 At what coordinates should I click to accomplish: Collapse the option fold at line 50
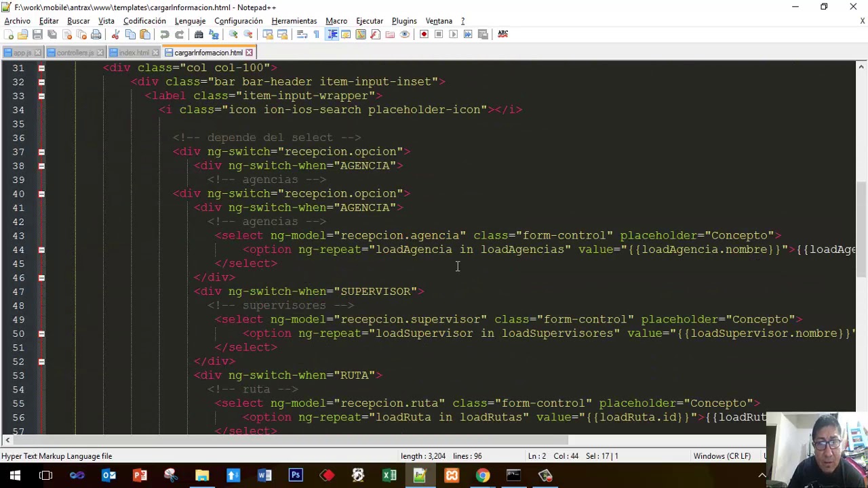click(41, 333)
